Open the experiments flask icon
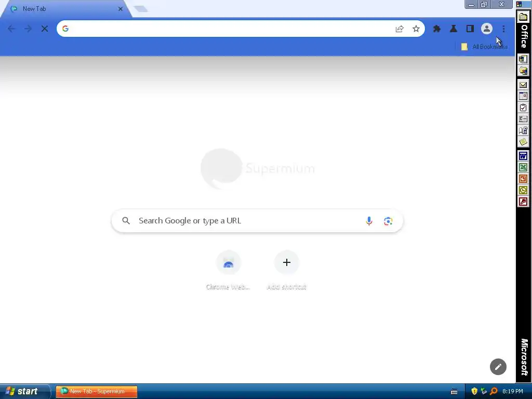532x399 pixels. (453, 29)
